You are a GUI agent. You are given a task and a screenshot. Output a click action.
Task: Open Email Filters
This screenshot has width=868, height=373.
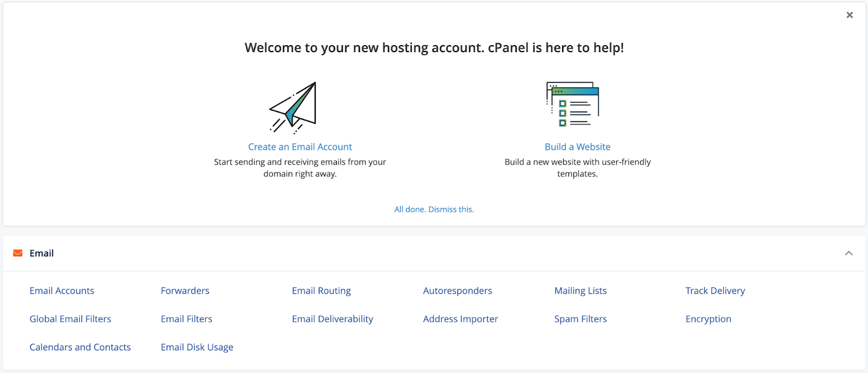coord(187,319)
